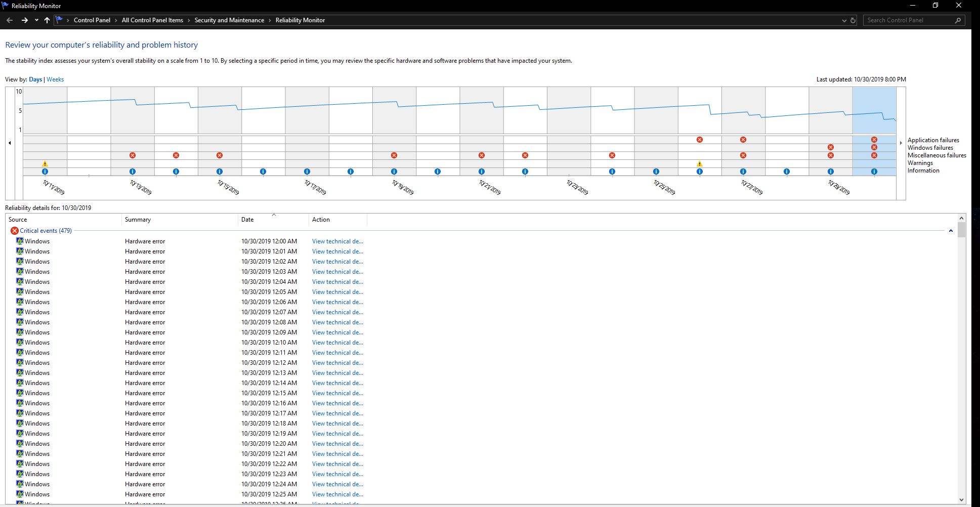Select the miscellaneous failure icon on 10/29/2019
The height and width of the screenshot is (507, 980).
[x=831, y=155]
